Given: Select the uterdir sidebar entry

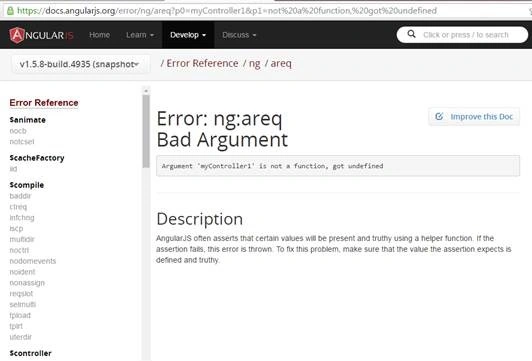Looking at the screenshot, I should (21, 337).
